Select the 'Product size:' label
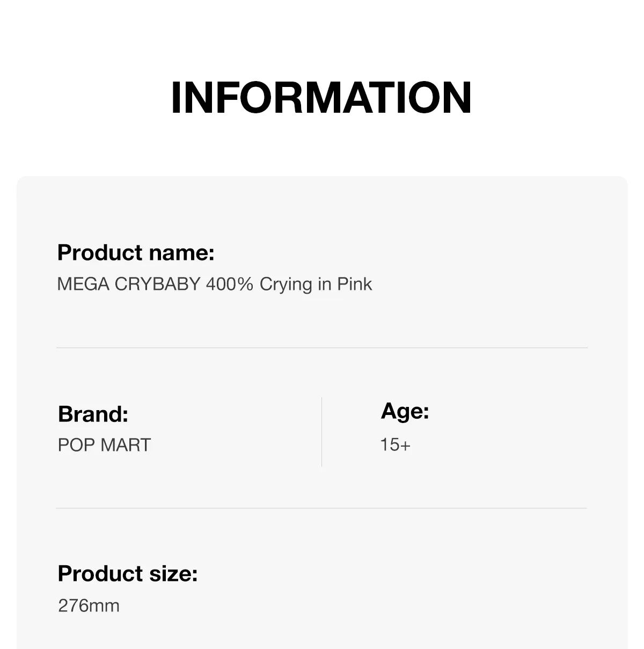This screenshot has width=644, height=649. click(127, 573)
